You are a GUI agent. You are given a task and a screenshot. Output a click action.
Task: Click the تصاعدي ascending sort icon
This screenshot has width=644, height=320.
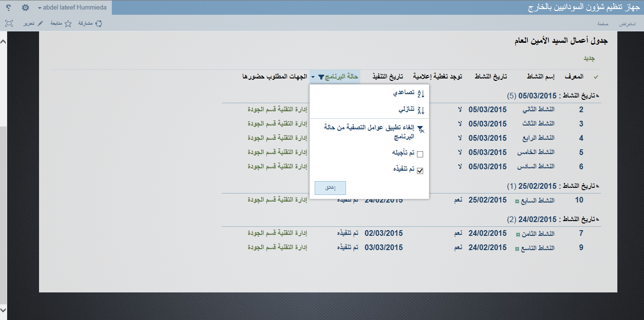click(x=420, y=94)
